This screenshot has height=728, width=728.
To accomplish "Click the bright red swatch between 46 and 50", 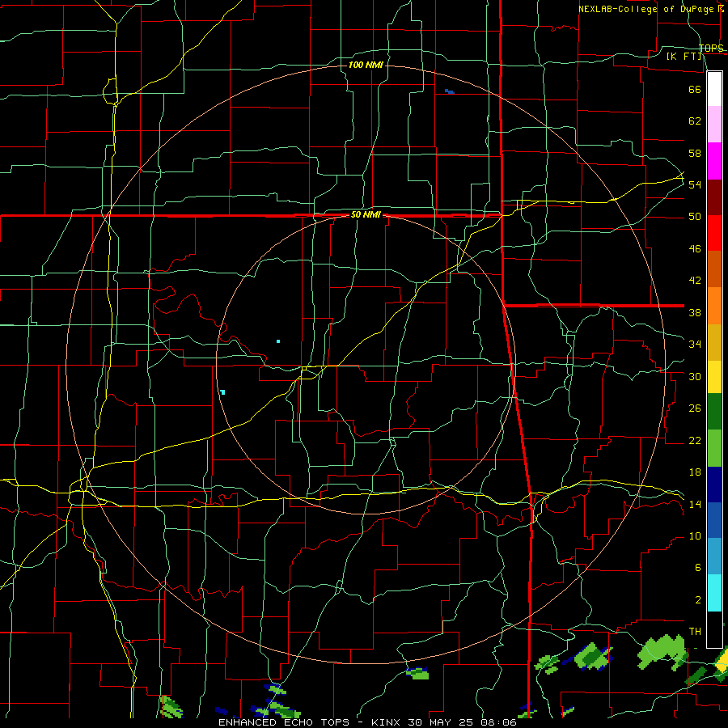I will 714,233.
